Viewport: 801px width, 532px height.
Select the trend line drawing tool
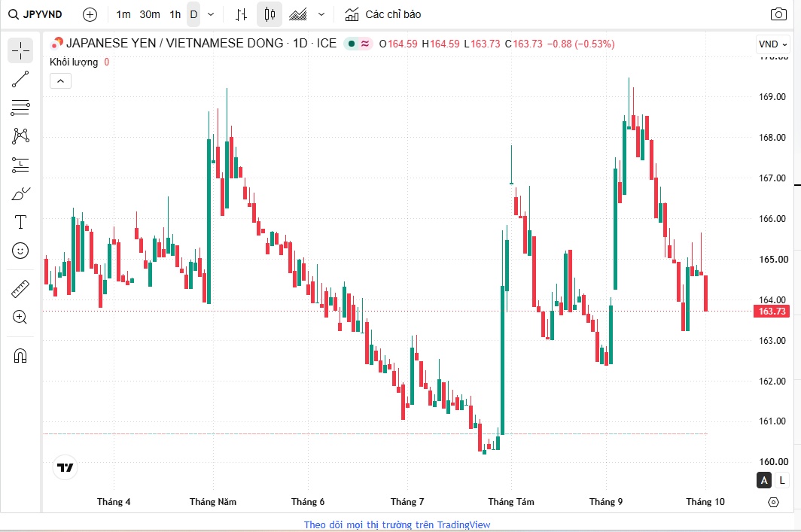coord(20,79)
